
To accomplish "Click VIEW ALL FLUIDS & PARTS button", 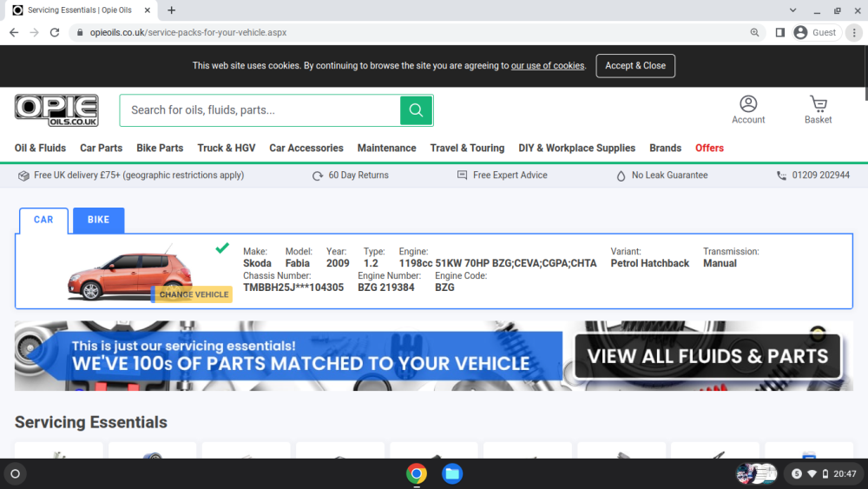I will pyautogui.click(x=707, y=356).
